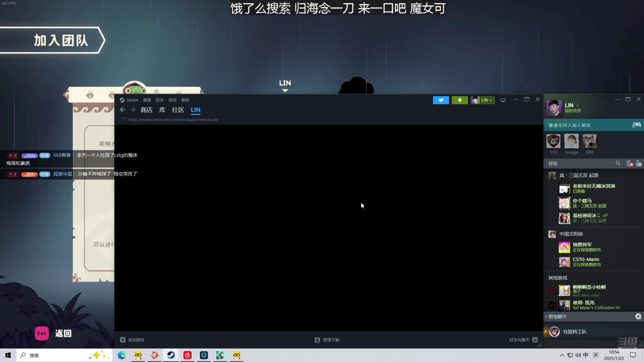644x362 pixels.
Task: Click the 加入团队 game button
Action: point(53,40)
